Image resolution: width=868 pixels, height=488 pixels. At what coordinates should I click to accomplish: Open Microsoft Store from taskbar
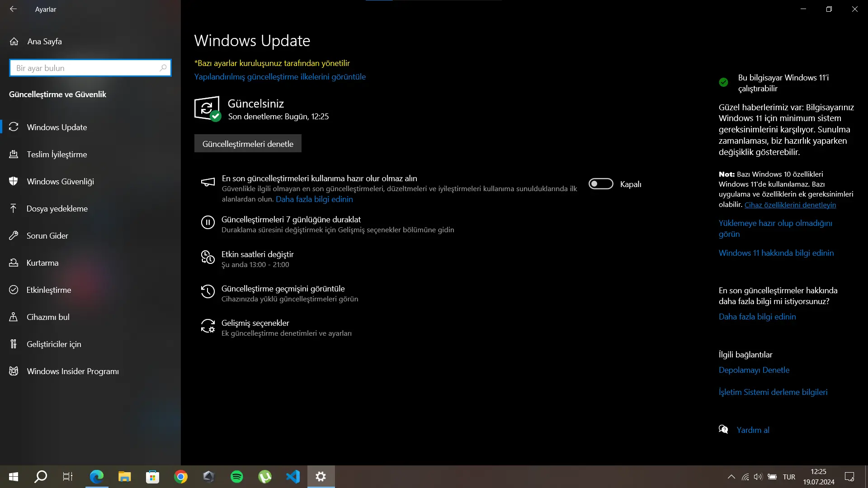[x=153, y=477]
